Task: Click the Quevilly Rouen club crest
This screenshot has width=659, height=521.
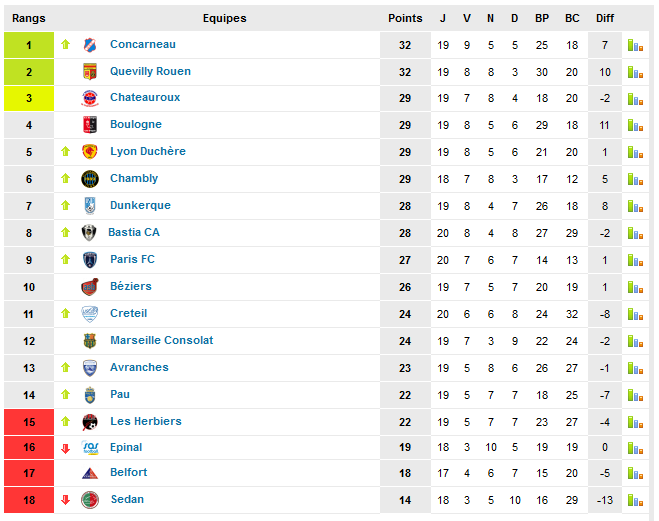Action: click(x=90, y=72)
